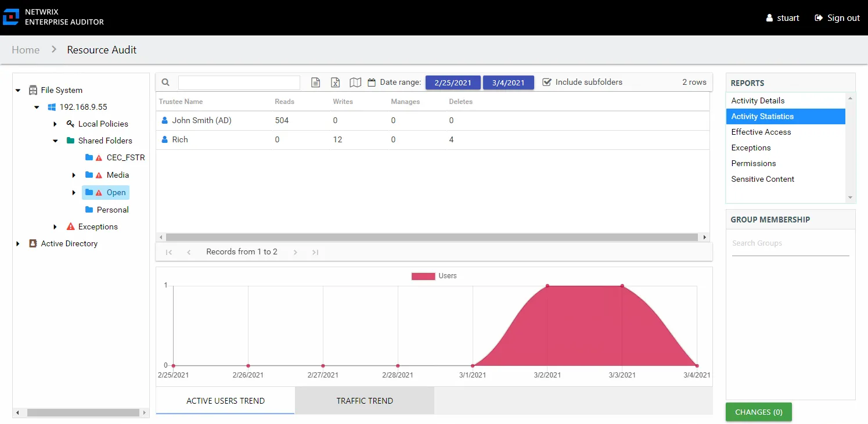Click the table horizontal scrollbar
The height and width of the screenshot is (424, 868).
coord(432,237)
